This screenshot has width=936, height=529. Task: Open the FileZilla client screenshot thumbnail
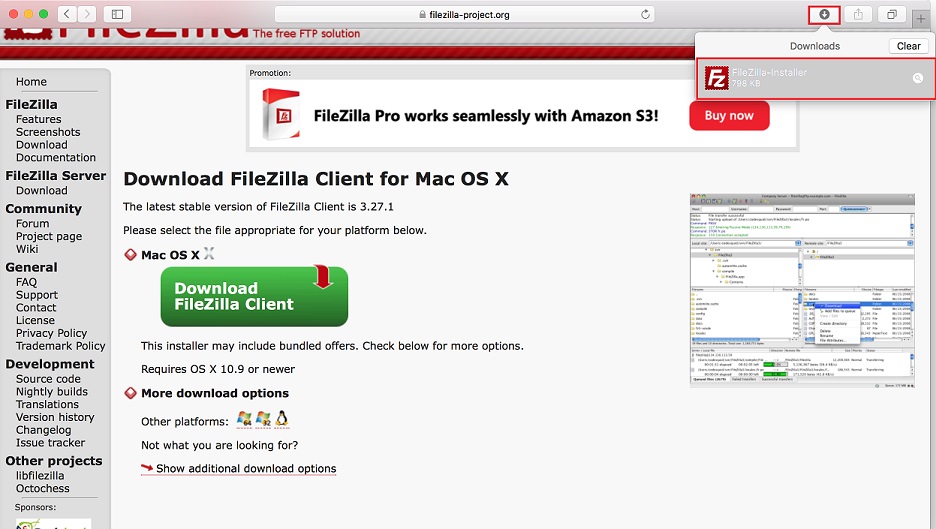tap(802, 290)
